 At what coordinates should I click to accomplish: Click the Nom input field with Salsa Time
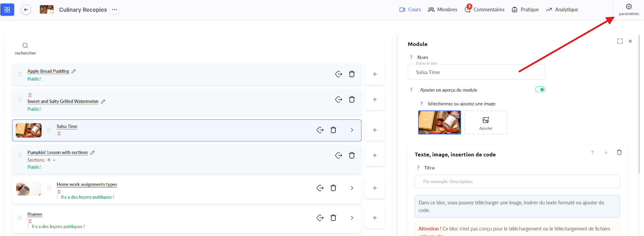click(x=476, y=72)
